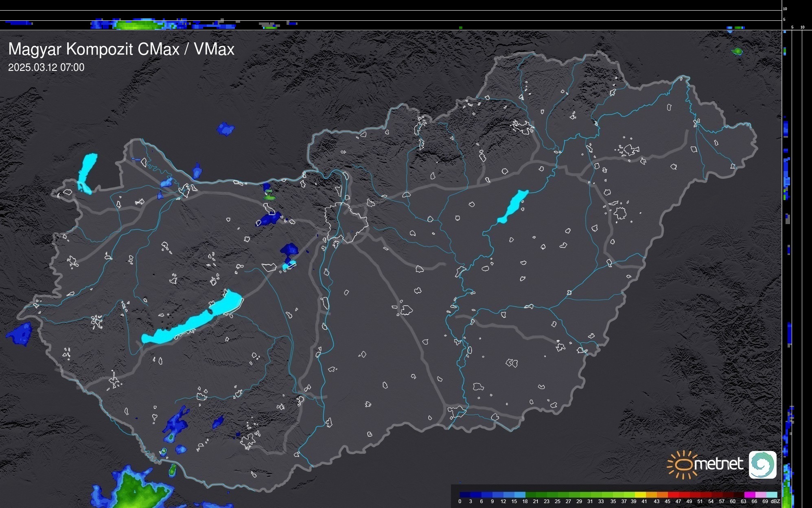The image size is (812, 508).
Task: Click the light cyan 69 dBZ swatch
Action: (x=772, y=495)
